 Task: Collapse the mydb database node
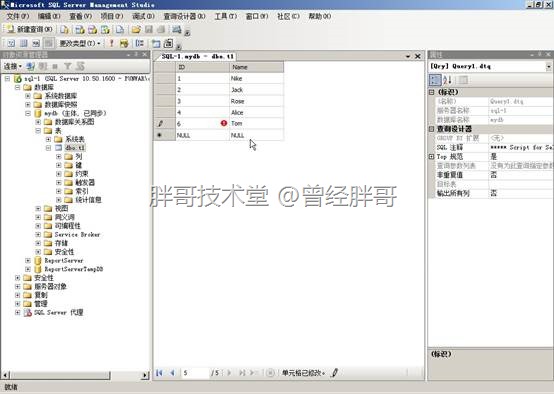pos(28,113)
